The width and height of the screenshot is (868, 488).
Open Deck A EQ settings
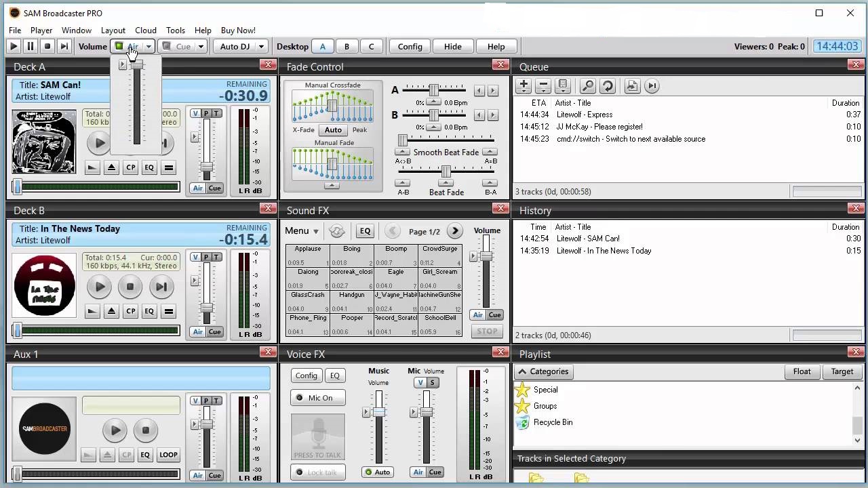149,167
